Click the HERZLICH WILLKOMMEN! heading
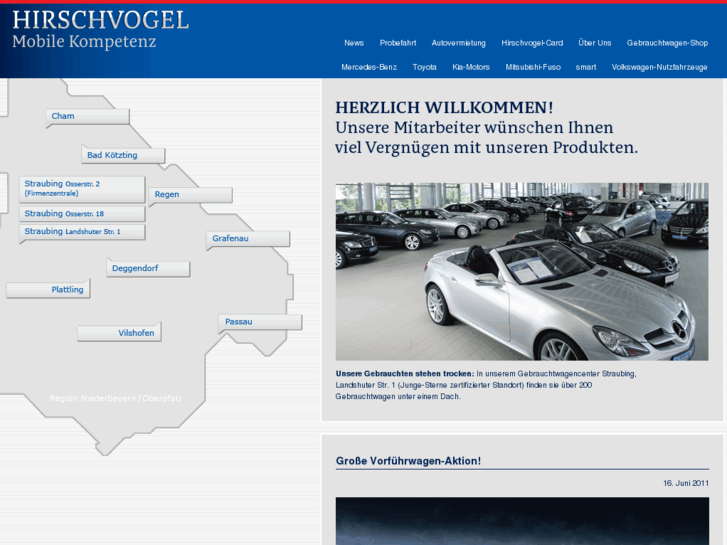 click(444, 108)
